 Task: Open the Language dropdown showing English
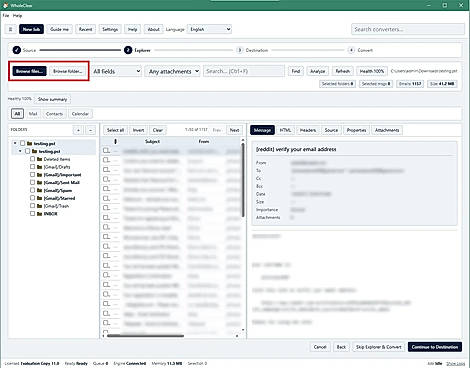tap(210, 29)
